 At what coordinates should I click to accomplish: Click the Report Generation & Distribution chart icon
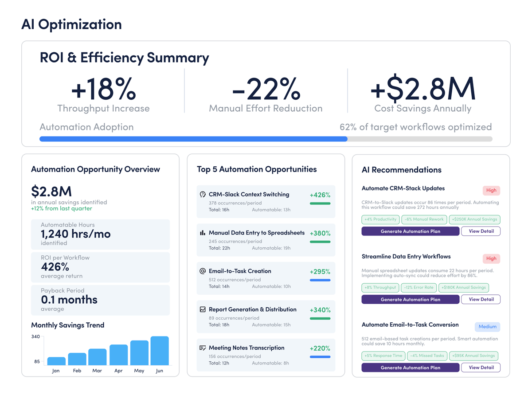(203, 309)
